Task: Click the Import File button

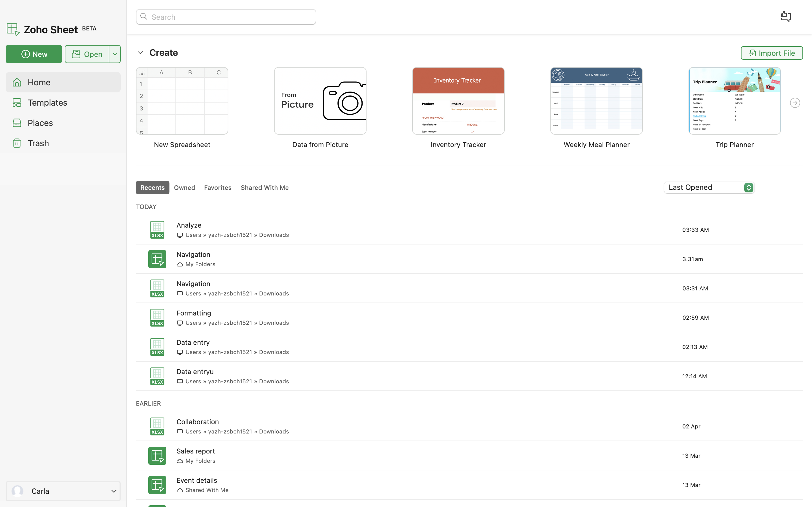Action: pyautogui.click(x=771, y=53)
